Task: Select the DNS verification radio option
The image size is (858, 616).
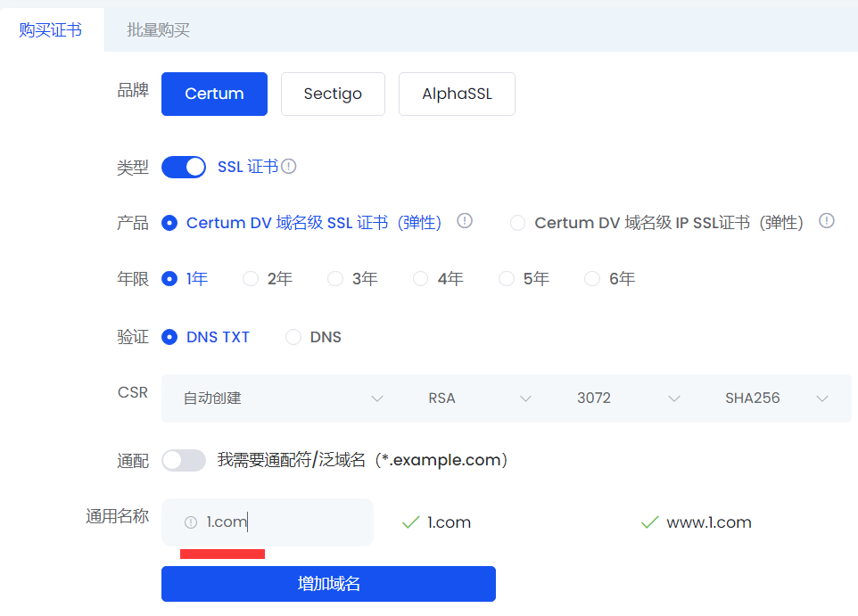Action: pyautogui.click(x=293, y=337)
